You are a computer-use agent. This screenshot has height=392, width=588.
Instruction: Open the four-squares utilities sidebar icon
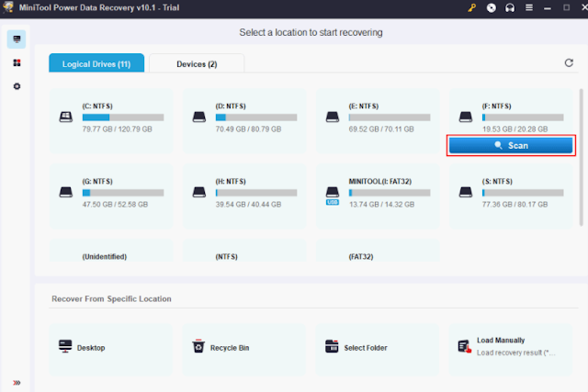click(x=17, y=62)
